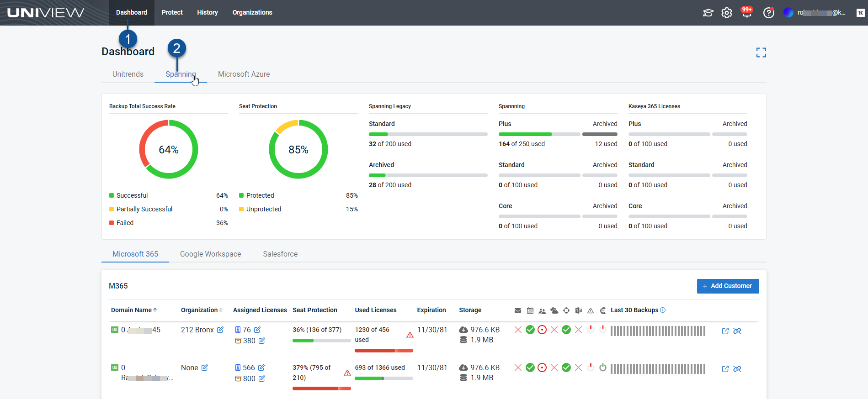Open the training graduation cap icon
This screenshot has height=399, width=868.
click(708, 13)
